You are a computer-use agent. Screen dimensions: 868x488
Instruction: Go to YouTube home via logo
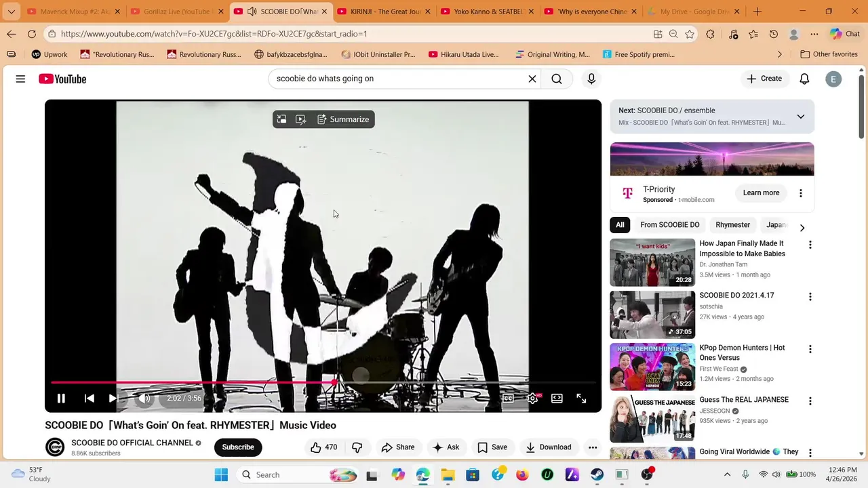[62, 79]
